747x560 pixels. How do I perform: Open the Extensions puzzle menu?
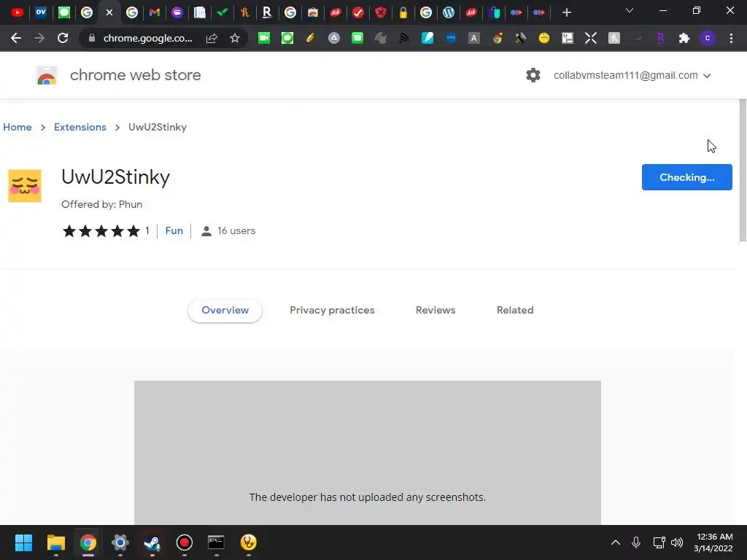point(684,38)
